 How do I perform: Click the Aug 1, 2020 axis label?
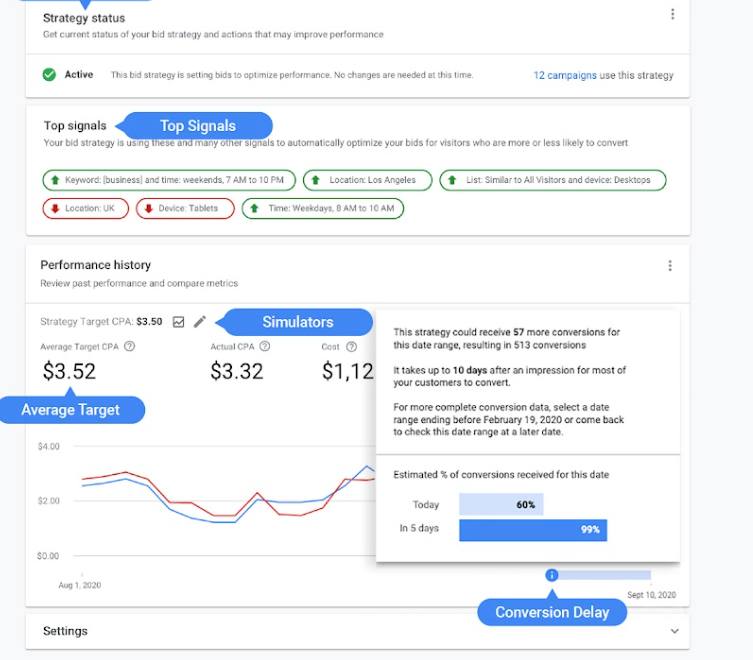pyautogui.click(x=80, y=585)
